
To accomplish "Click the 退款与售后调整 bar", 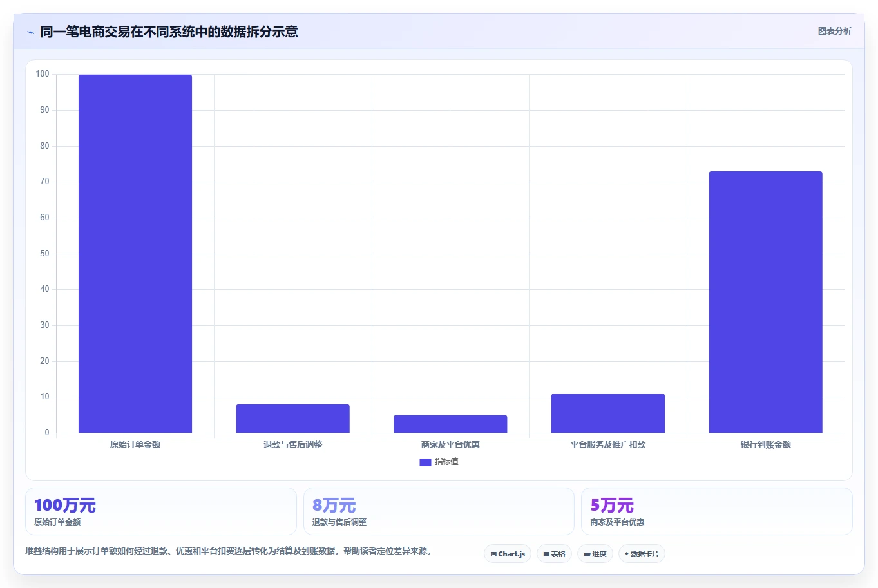I will pyautogui.click(x=292, y=419).
